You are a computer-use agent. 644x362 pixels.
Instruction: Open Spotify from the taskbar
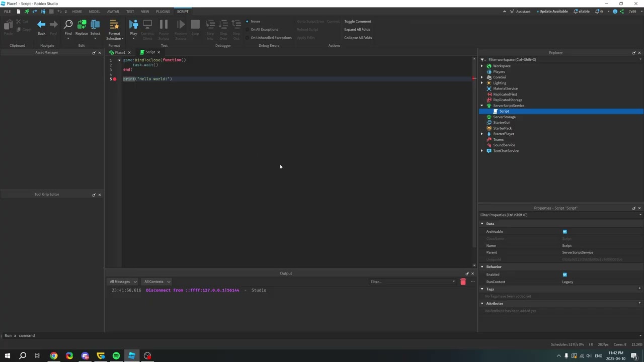click(116, 355)
